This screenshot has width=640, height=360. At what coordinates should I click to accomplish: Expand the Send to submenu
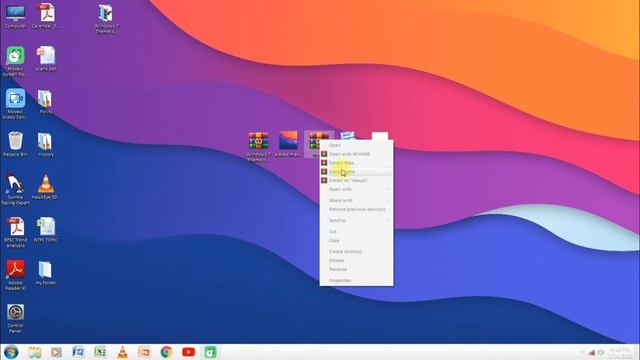(x=356, y=220)
